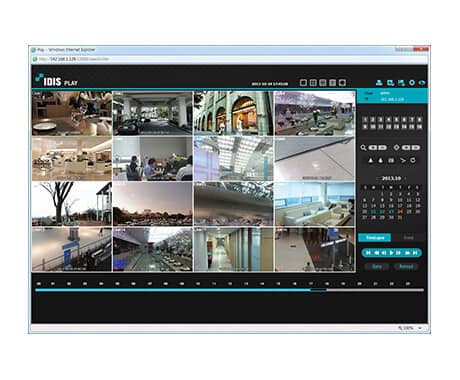Toggle camera 16 button in channel grid
The width and height of the screenshot is (460, 380).
pyautogui.click(x=419, y=127)
